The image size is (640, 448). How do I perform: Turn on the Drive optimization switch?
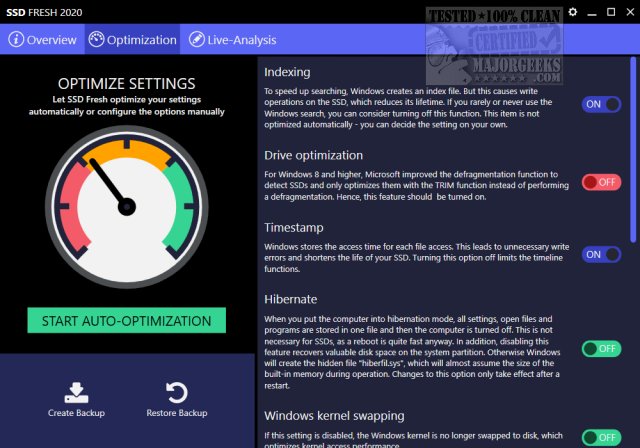tap(601, 182)
